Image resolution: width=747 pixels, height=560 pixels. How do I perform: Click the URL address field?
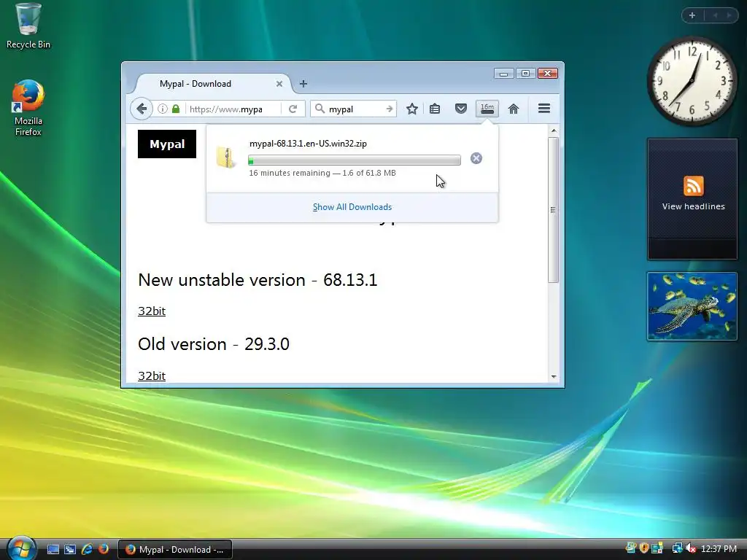pyautogui.click(x=233, y=109)
